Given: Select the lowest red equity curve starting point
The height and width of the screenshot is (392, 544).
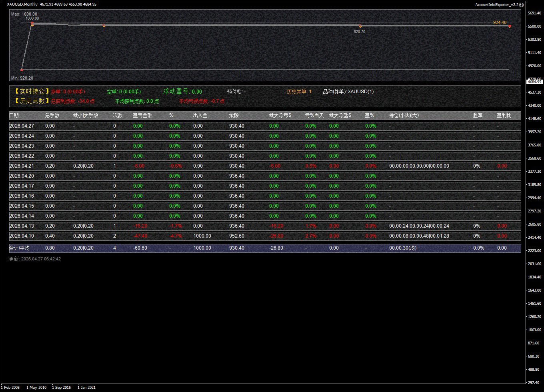Looking at the screenshot, I should coord(22,70).
